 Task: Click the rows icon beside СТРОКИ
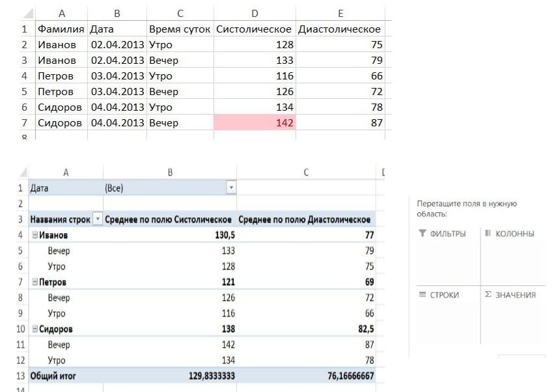click(x=422, y=295)
